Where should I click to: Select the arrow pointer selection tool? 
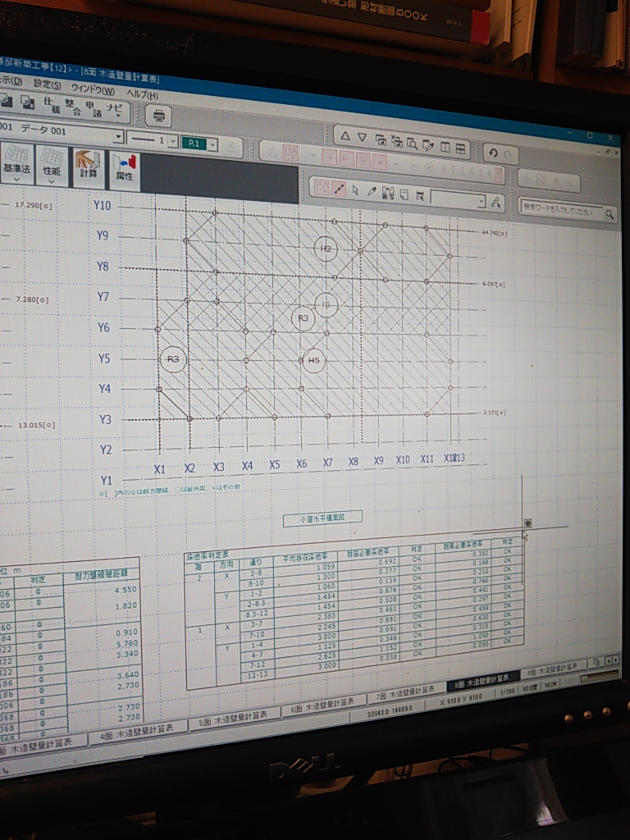(355, 189)
